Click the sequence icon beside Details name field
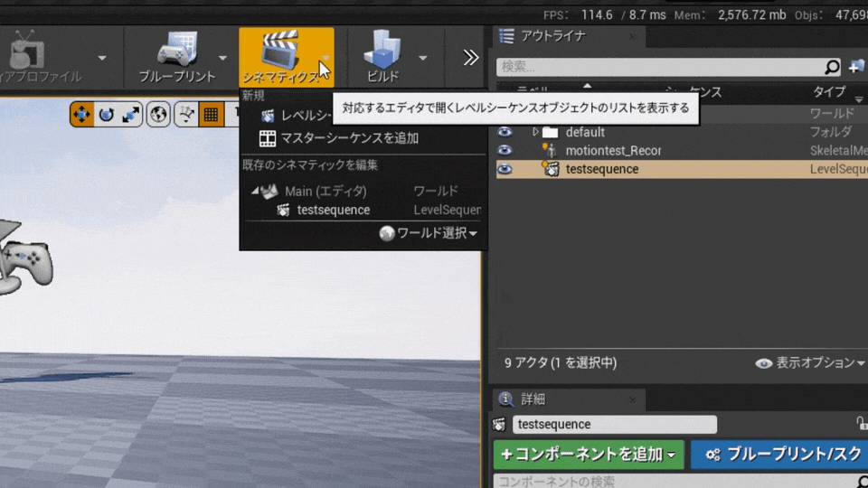This screenshot has width=868, height=488. click(x=499, y=425)
